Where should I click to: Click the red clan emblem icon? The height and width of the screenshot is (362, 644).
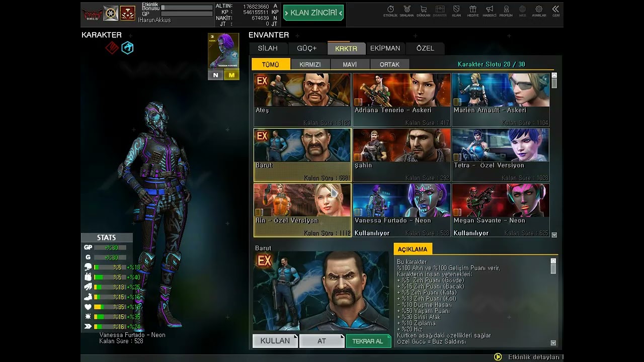pos(127,13)
